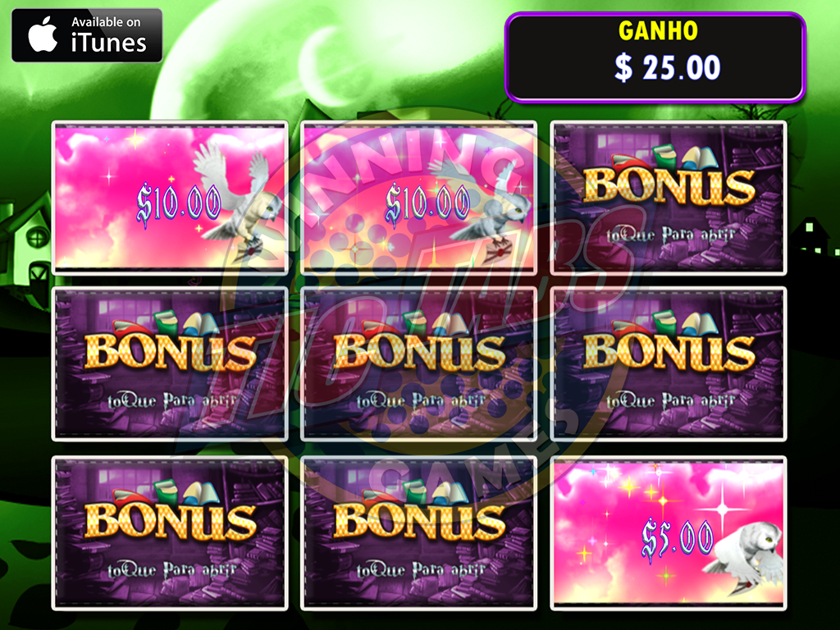Screen dimensions: 840x630
Task: Tap the middle-left BONUS card
Action: [170, 364]
